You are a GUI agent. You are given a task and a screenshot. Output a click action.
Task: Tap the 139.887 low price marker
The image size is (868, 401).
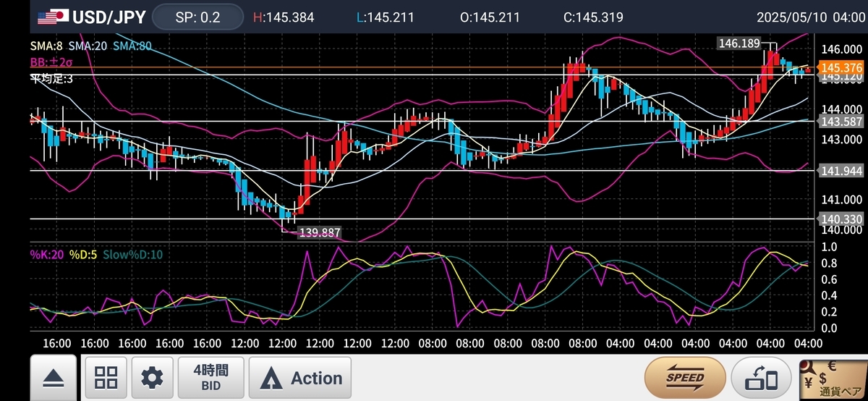pyautogui.click(x=320, y=232)
